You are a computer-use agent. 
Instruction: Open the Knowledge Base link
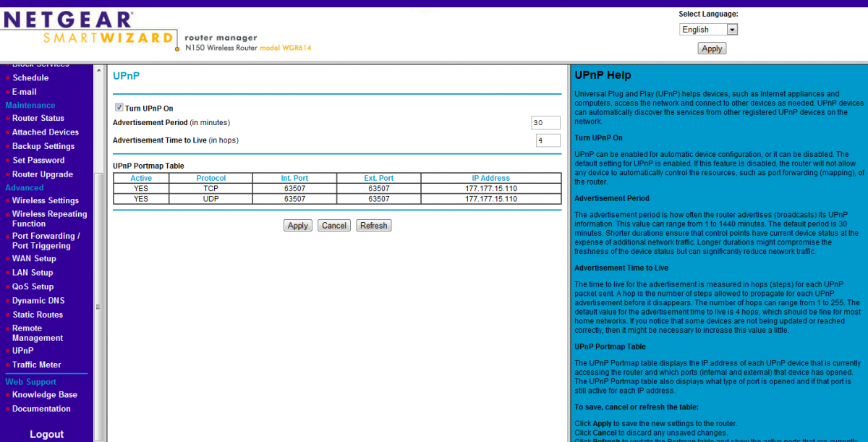[x=44, y=395]
